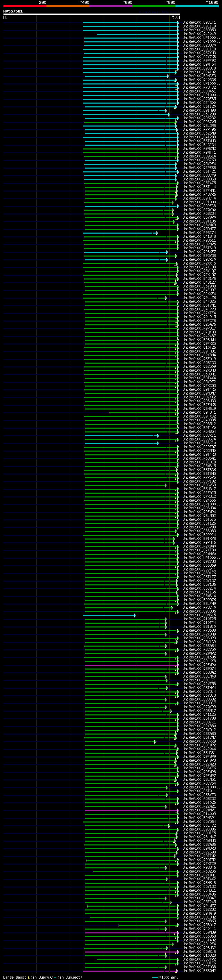Image resolution: width=222 pixels, height=980 pixels.
Task: Select the UniRef100_Q39353 label
Action: point(199,30)
